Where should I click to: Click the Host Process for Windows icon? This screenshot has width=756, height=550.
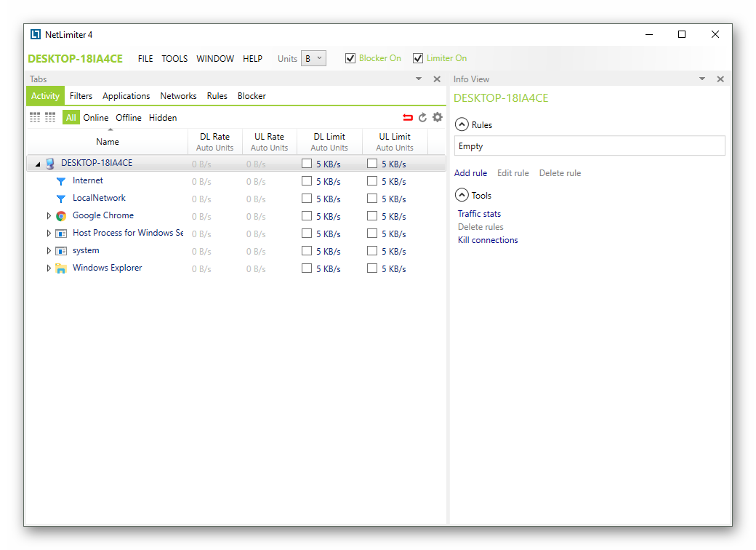61,234
